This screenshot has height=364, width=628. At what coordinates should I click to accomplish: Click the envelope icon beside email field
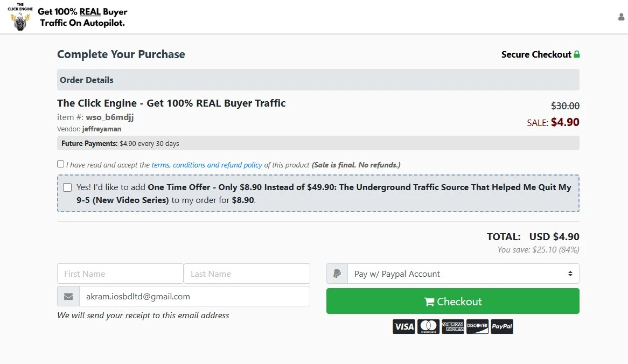click(68, 296)
